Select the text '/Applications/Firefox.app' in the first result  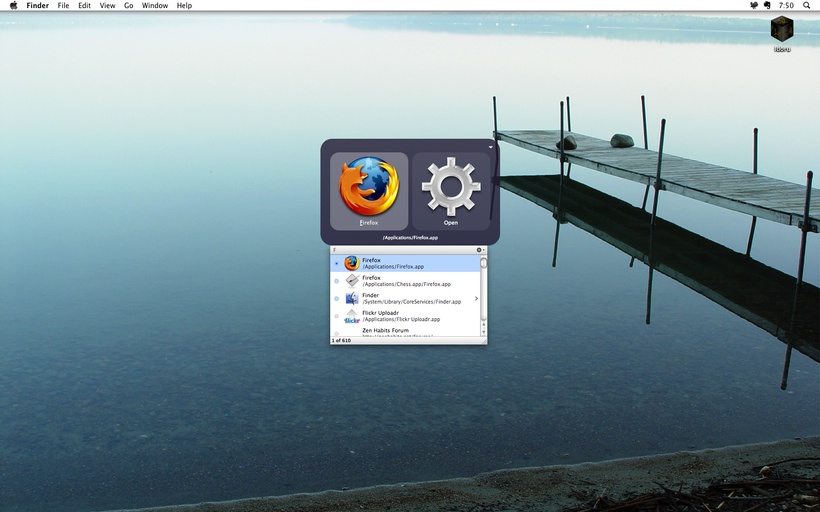[393, 267]
